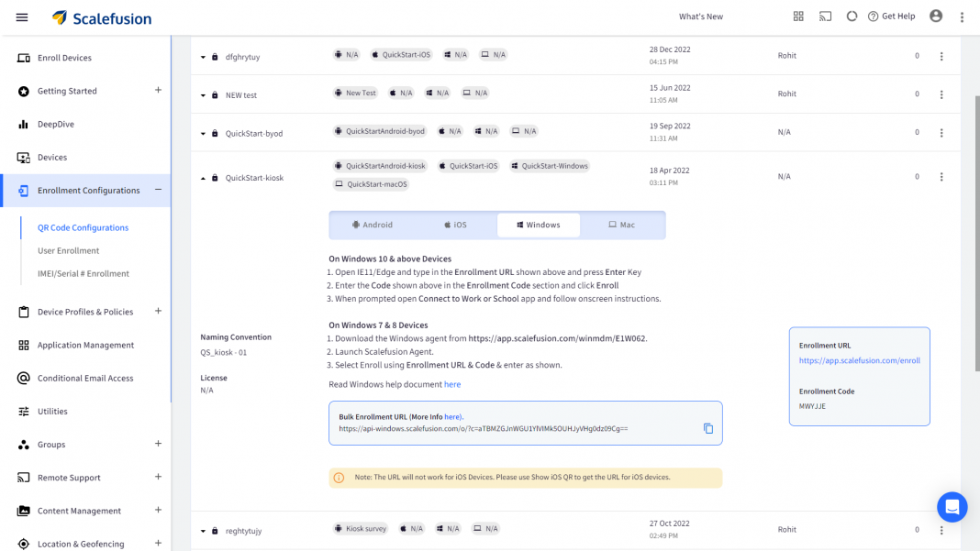
Task: Switch to the Android tab
Action: [x=373, y=225]
